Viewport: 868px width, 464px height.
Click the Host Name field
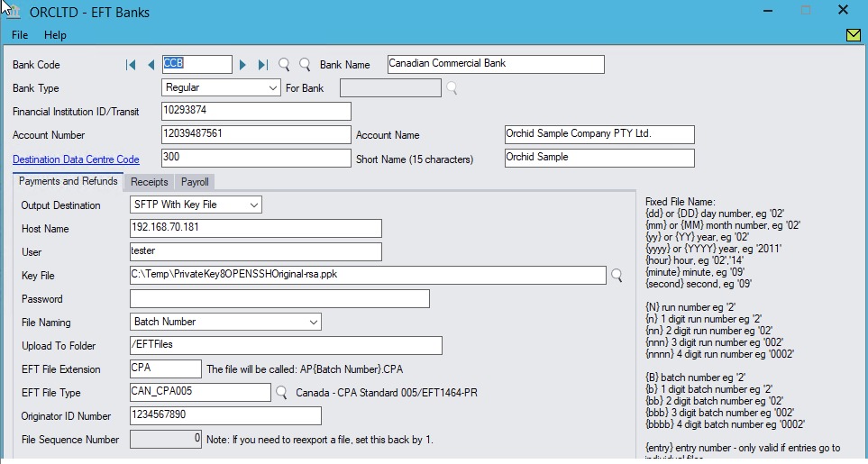tap(256, 229)
